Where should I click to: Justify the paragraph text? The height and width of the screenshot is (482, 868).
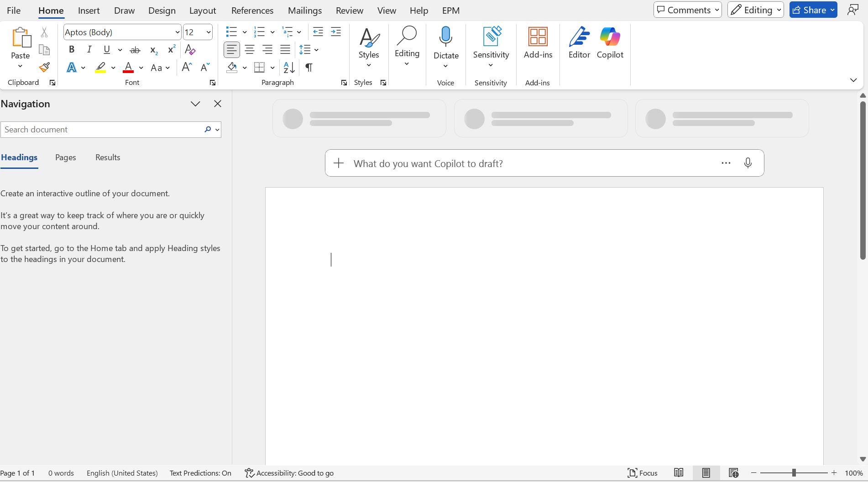click(285, 50)
